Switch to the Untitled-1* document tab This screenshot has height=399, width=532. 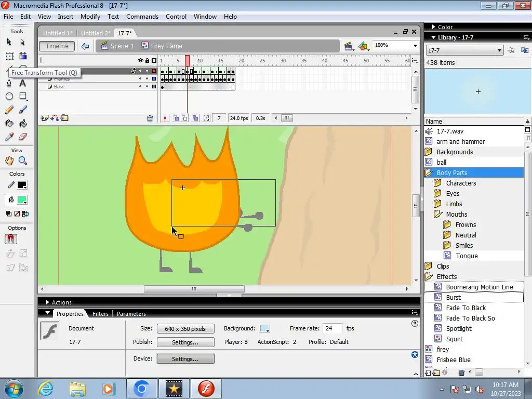(x=58, y=33)
